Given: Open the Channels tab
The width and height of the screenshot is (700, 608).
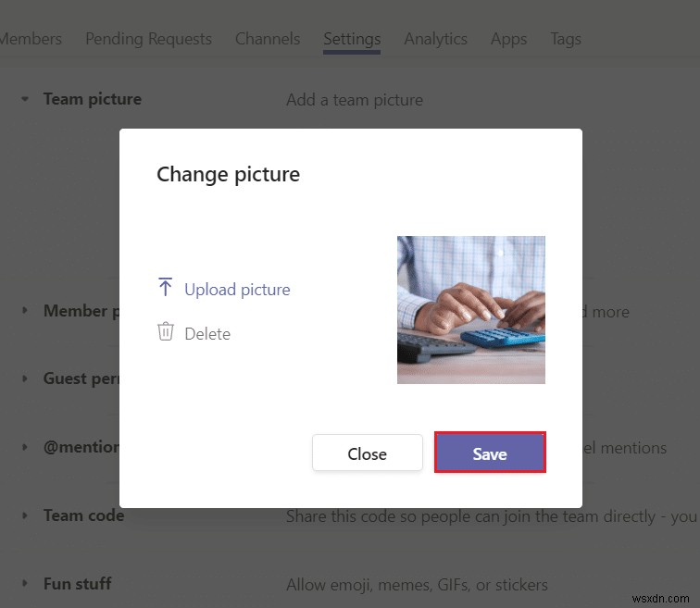Looking at the screenshot, I should tap(268, 39).
